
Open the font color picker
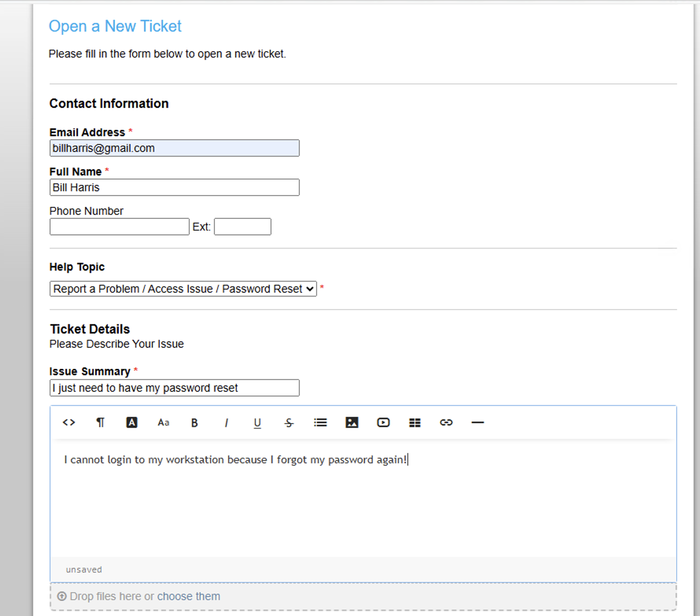pyautogui.click(x=132, y=422)
